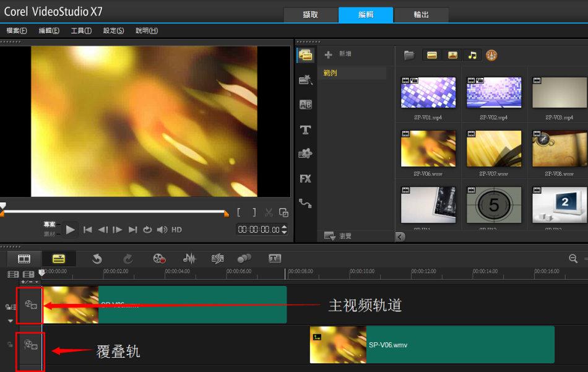
Task: Toggle video filter showing in library
Action: point(432,55)
